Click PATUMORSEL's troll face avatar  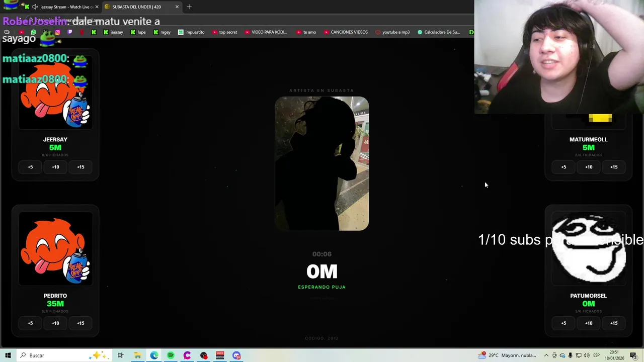point(589,249)
